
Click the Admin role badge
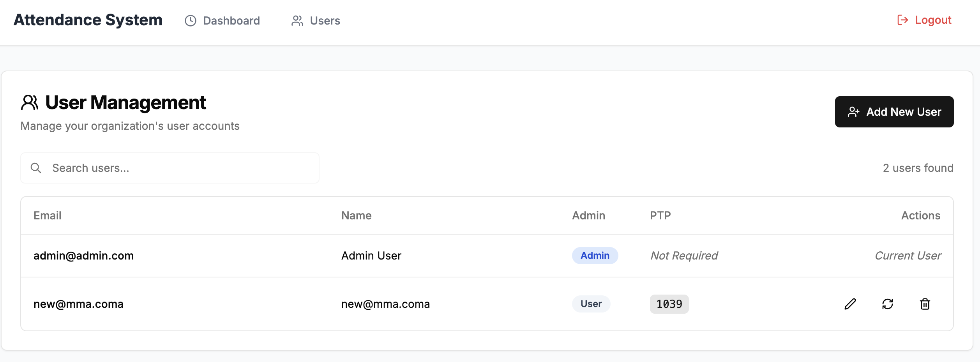(x=595, y=256)
